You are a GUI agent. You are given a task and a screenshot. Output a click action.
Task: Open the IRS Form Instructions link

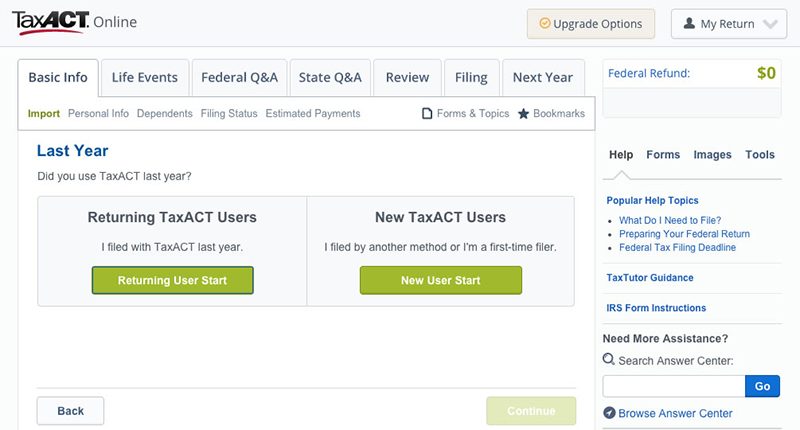(656, 308)
